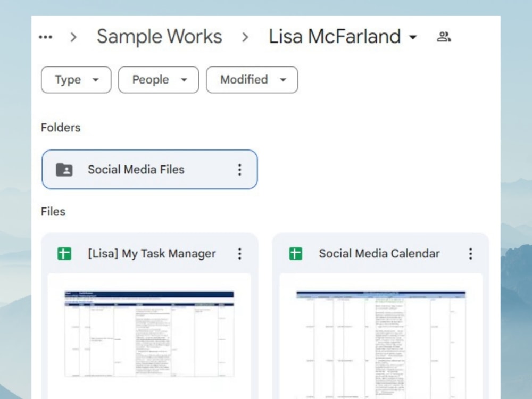The width and height of the screenshot is (532, 399).
Task: Open the collapsed breadcrumb ellipsis menu
Action: pos(45,37)
